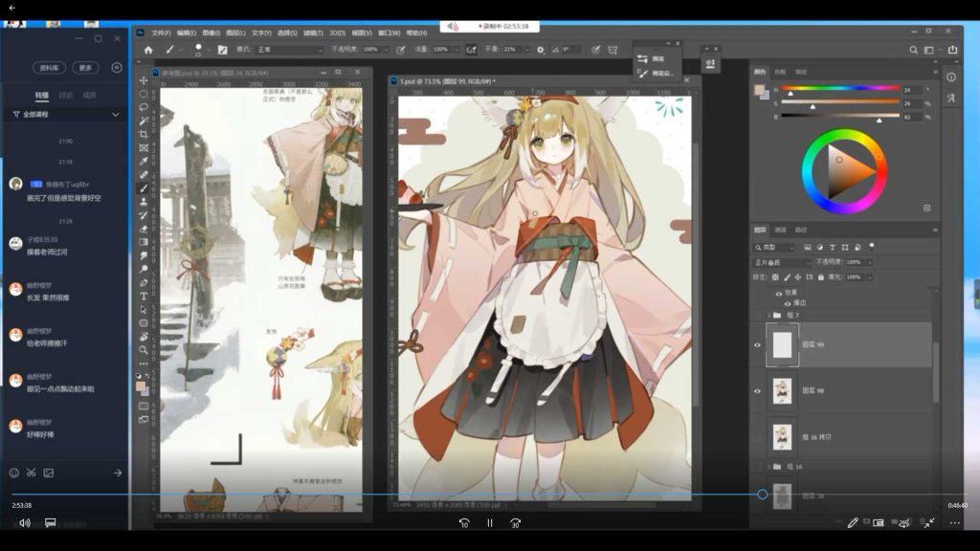Click the chat panel settings hexagon icon
The width and height of the screenshot is (980, 551).
(x=116, y=68)
